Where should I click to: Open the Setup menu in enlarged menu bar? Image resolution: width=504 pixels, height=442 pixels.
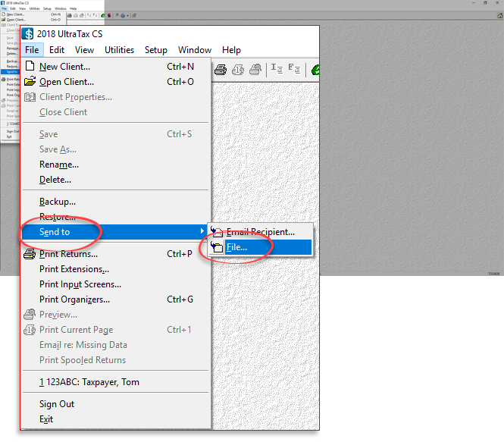click(156, 50)
